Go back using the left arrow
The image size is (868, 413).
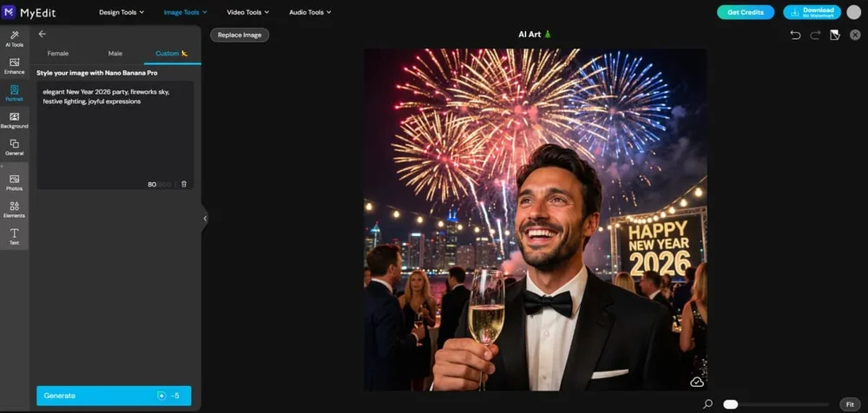[x=42, y=34]
